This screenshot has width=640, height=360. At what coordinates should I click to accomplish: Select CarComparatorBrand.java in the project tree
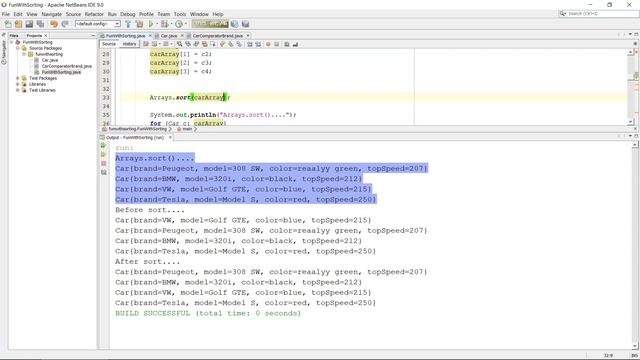tap(67, 66)
